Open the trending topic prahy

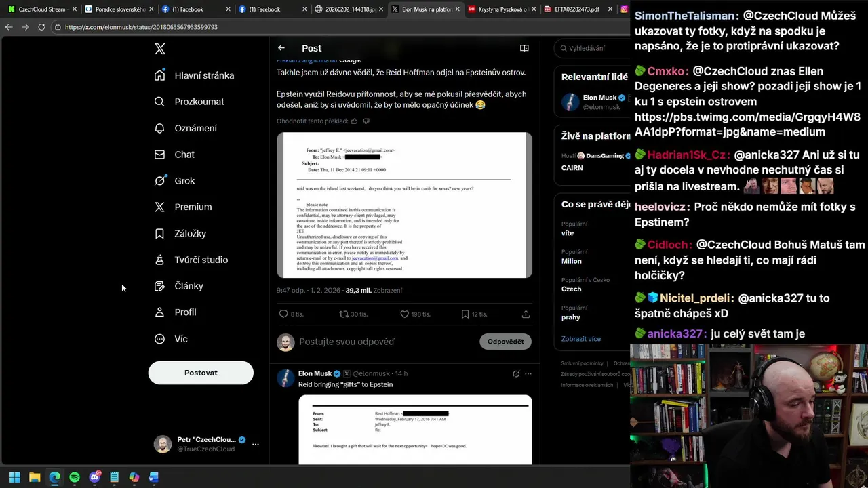point(570,317)
